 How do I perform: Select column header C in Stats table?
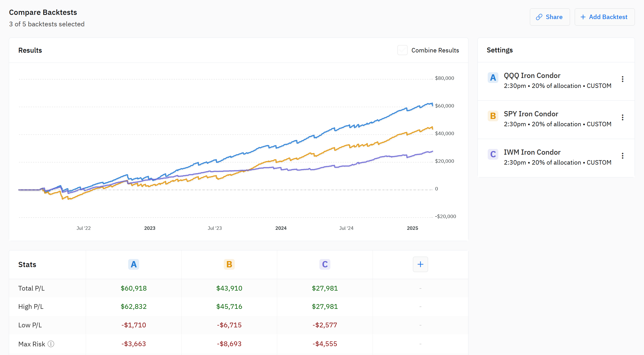325,264
